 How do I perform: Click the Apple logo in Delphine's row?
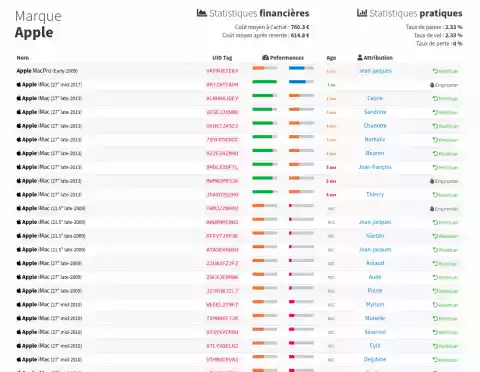tap(19, 359)
